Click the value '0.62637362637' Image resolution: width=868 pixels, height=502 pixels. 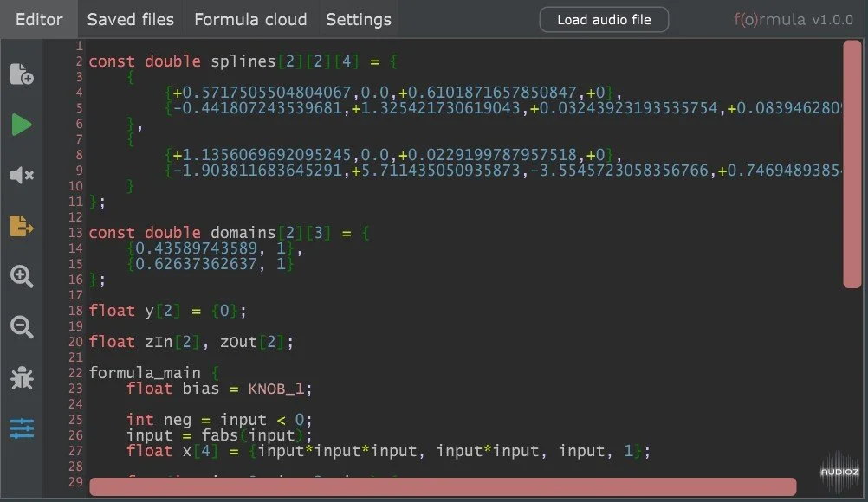point(196,264)
